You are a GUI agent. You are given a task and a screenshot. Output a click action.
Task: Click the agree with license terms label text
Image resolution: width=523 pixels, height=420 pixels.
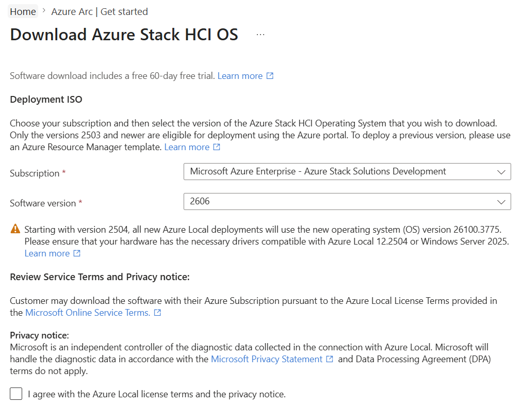pyautogui.click(x=157, y=394)
